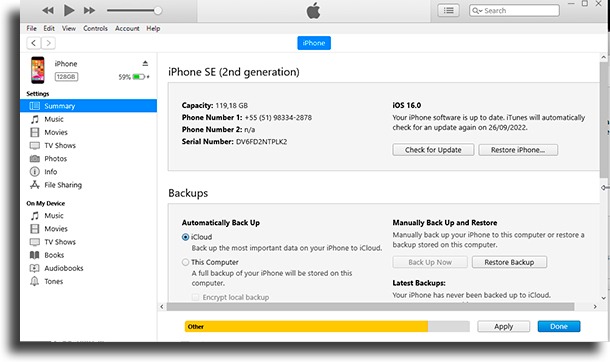
Task: Click the Info circle icon
Action: click(x=35, y=171)
